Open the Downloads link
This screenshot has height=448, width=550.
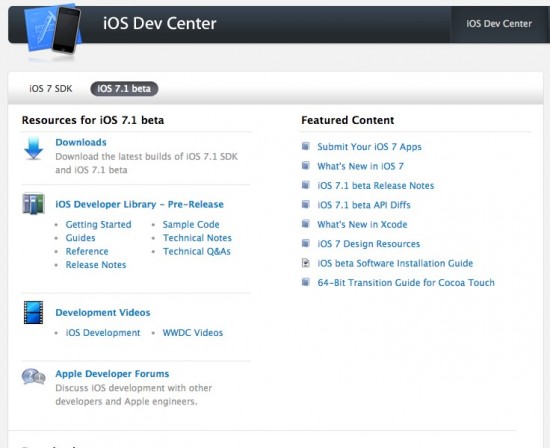coord(81,142)
